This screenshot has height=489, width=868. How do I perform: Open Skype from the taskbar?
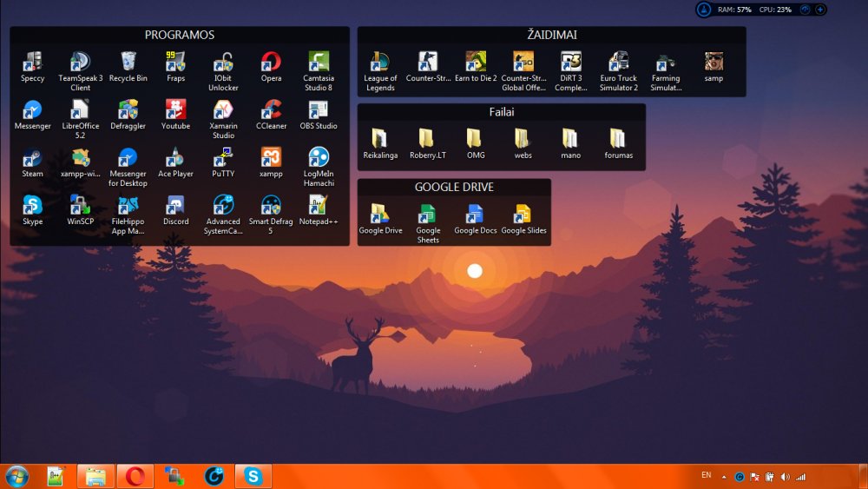click(x=253, y=476)
